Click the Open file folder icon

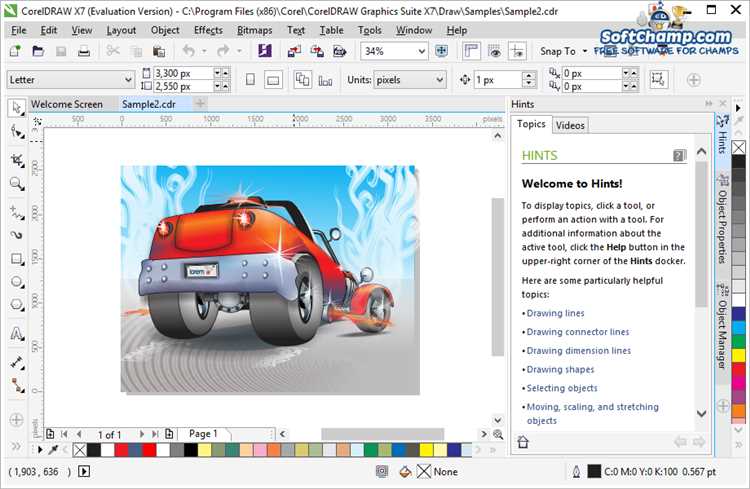(x=38, y=51)
